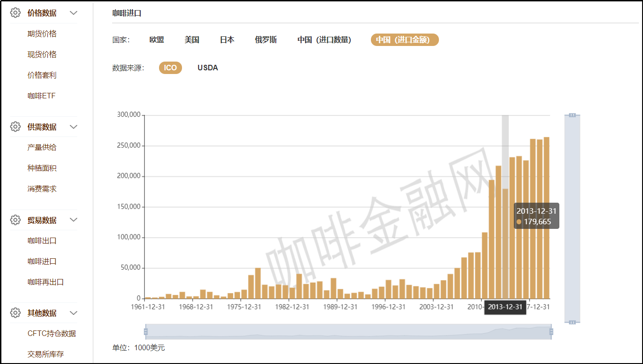Select 中国 (进口数量) filter
Image resolution: width=643 pixels, height=364 pixels.
pos(324,40)
